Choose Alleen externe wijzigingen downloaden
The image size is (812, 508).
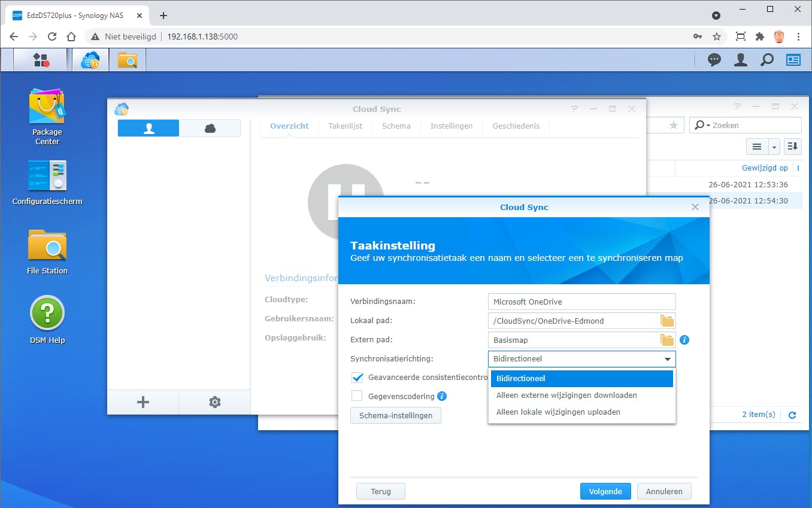point(582,396)
